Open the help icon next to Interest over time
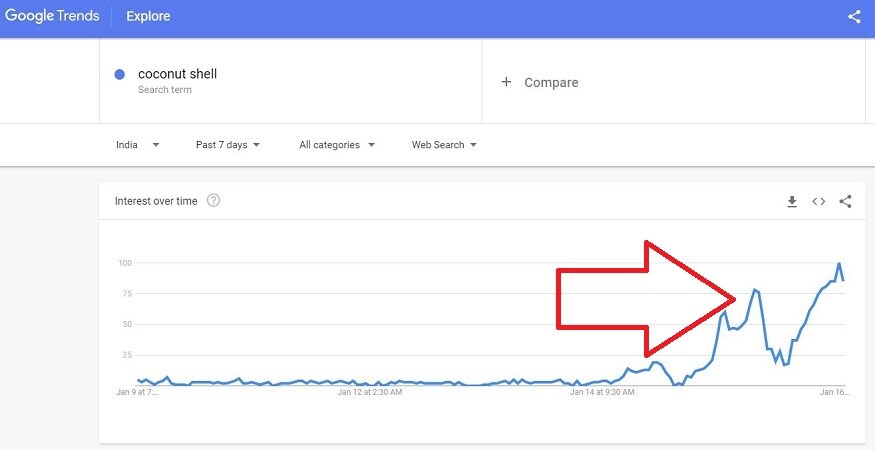 (x=213, y=200)
